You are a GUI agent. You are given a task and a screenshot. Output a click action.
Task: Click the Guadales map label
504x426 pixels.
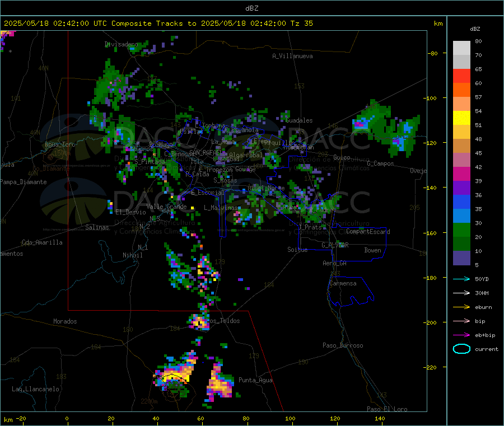(x=299, y=120)
